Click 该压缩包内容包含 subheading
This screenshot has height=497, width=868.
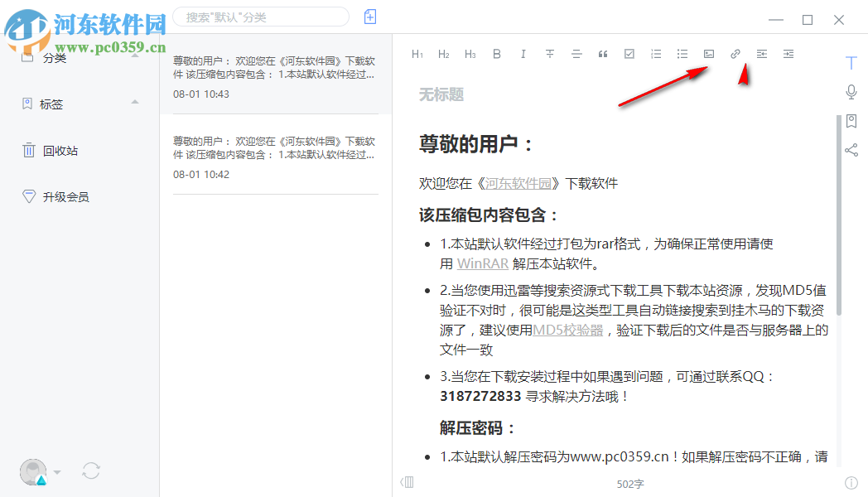(488, 215)
